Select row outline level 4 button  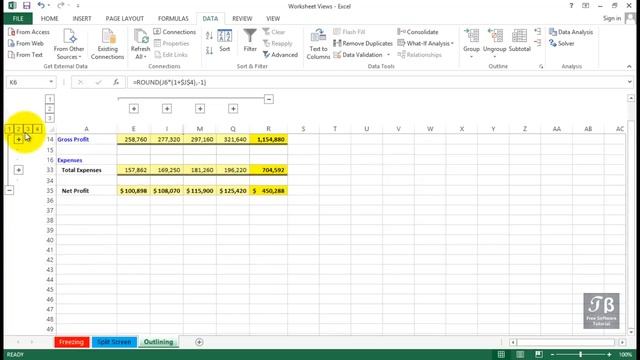(37, 129)
